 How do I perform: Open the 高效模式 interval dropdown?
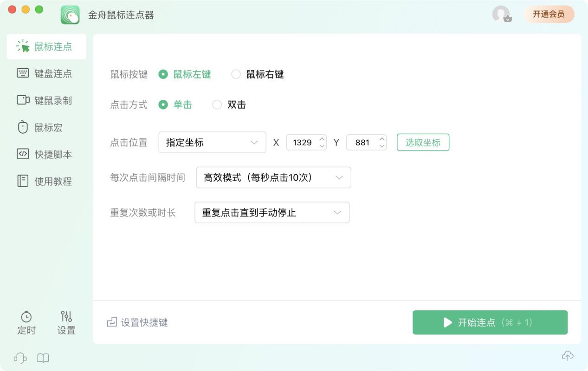click(274, 177)
